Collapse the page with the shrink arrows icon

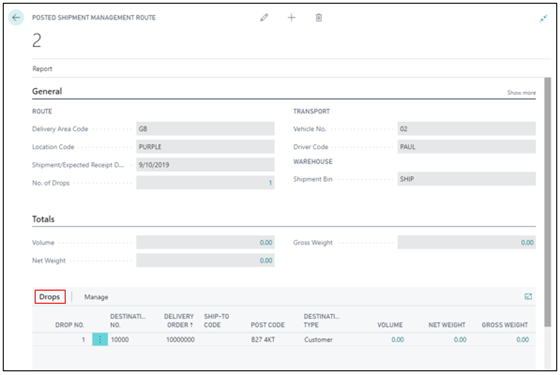[x=543, y=18]
